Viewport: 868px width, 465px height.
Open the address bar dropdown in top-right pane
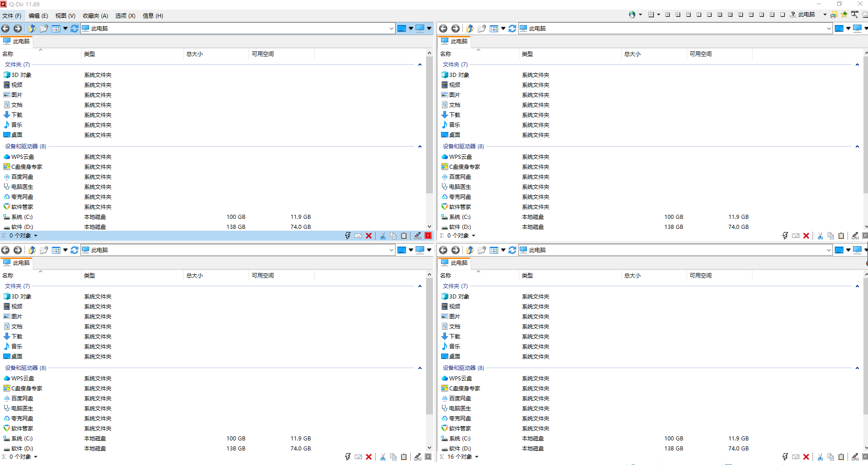coord(828,29)
